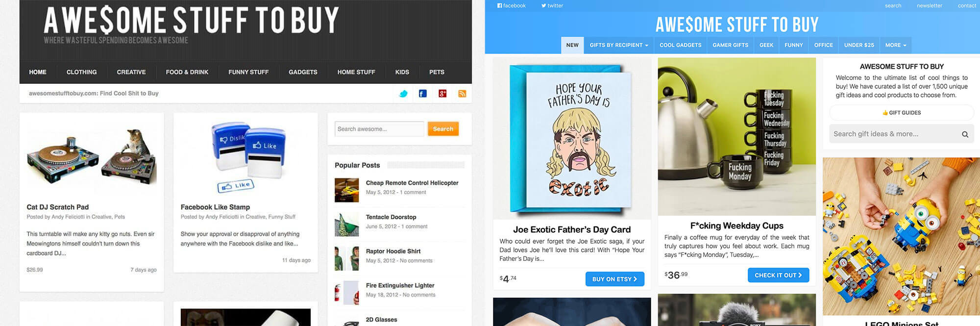The height and width of the screenshot is (326, 980).
Task: Open the orange RSS feed icon
Action: (x=462, y=94)
